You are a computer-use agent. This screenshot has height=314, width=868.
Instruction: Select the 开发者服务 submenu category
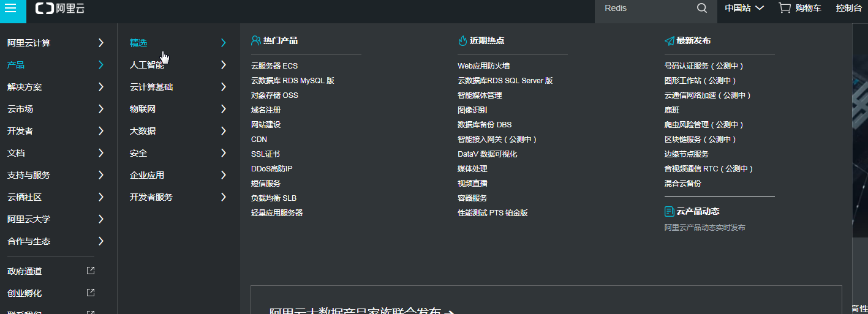151,197
